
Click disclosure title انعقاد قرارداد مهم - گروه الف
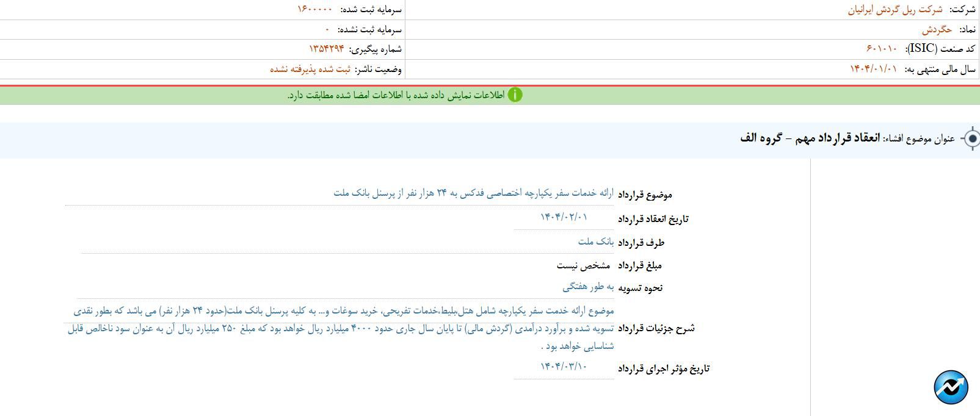[x=810, y=138]
